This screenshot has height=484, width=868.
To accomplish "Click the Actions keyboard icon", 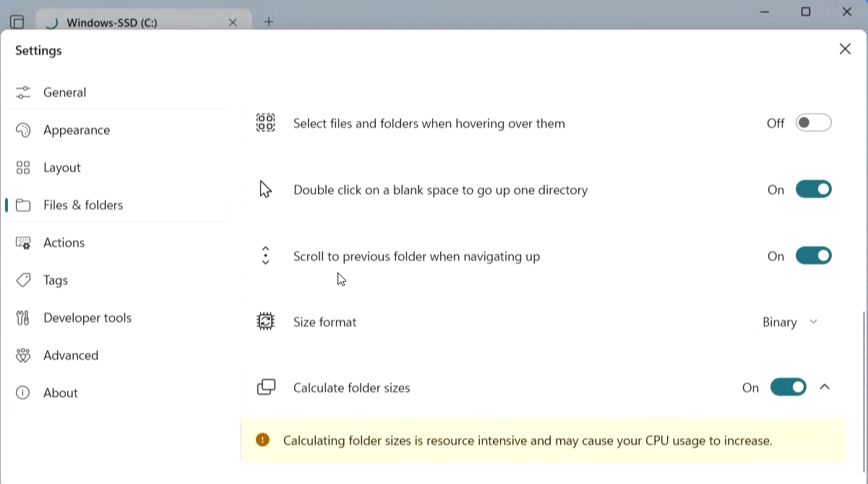I will (x=23, y=243).
